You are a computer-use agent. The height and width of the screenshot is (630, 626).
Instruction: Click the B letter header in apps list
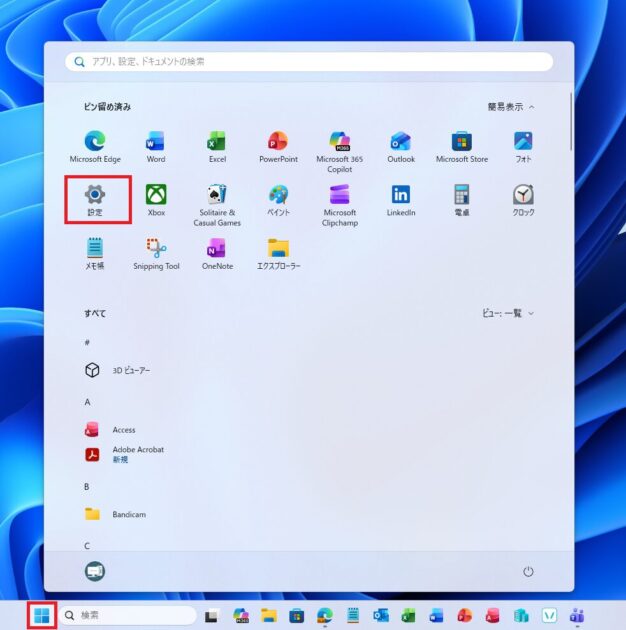coord(87,487)
